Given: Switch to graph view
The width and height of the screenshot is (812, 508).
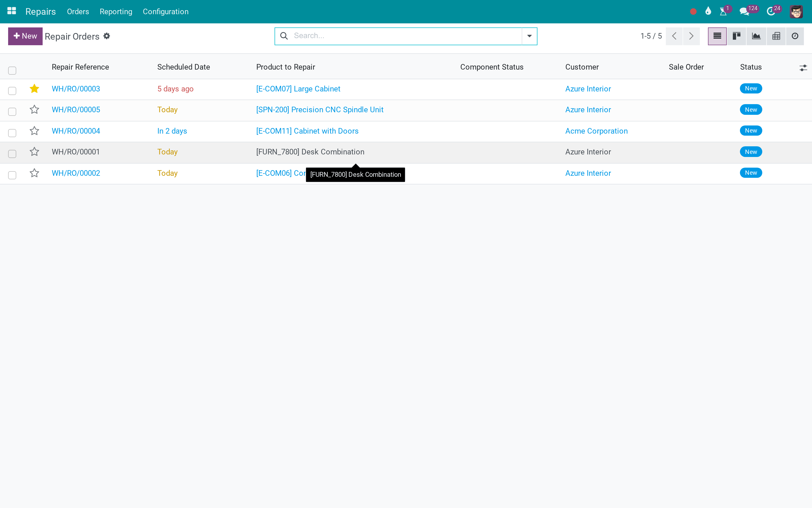Looking at the screenshot, I should pyautogui.click(x=756, y=36).
